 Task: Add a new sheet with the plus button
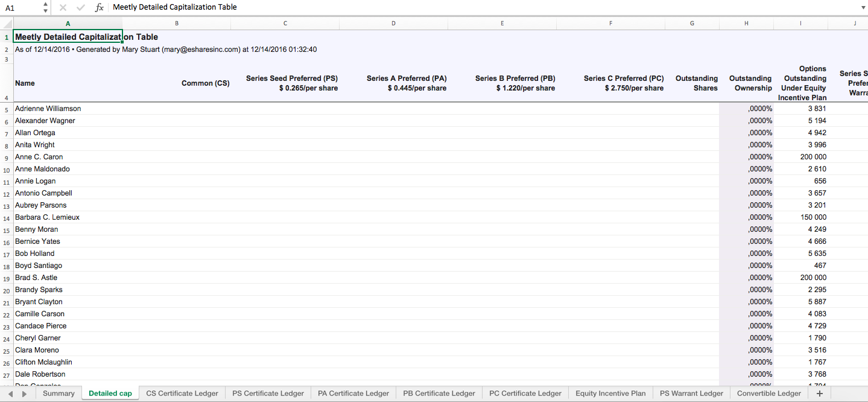(819, 394)
